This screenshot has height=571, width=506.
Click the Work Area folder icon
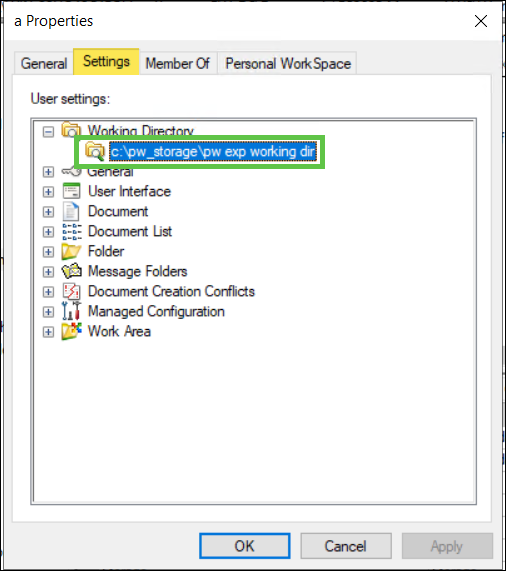(71, 331)
